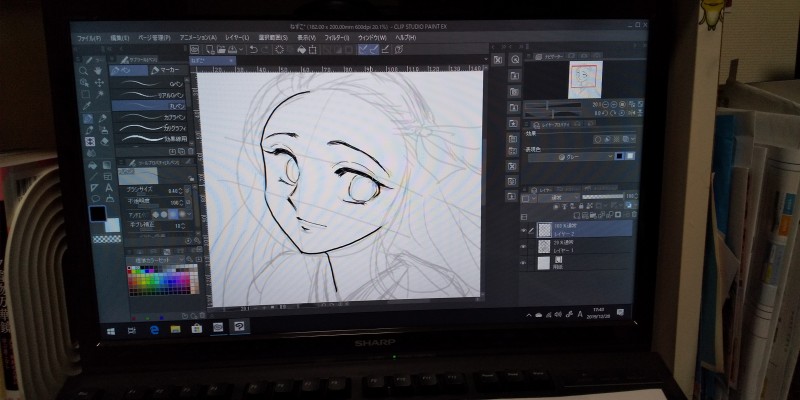Open the アニメーション(A) menu
The height and width of the screenshot is (400, 800).
click(x=198, y=38)
